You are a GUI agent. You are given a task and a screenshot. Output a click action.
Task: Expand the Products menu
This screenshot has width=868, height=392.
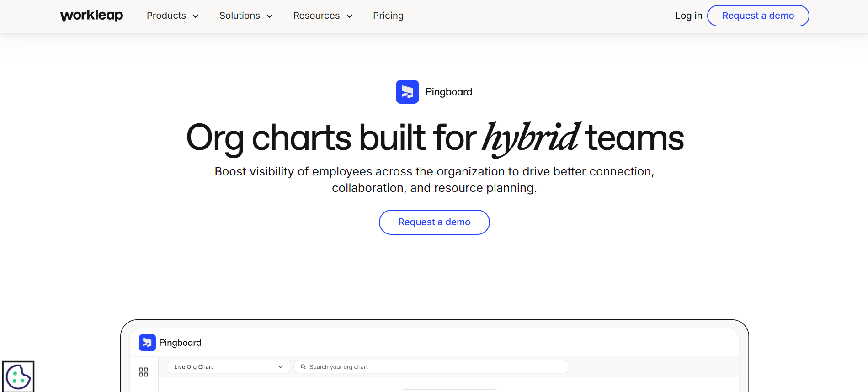(x=173, y=16)
